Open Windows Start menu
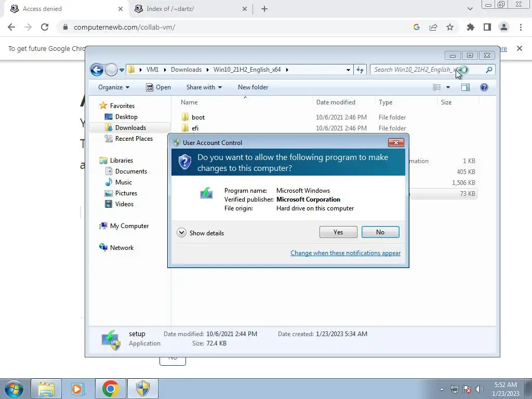Image resolution: width=532 pixels, height=399 pixels. tap(14, 389)
